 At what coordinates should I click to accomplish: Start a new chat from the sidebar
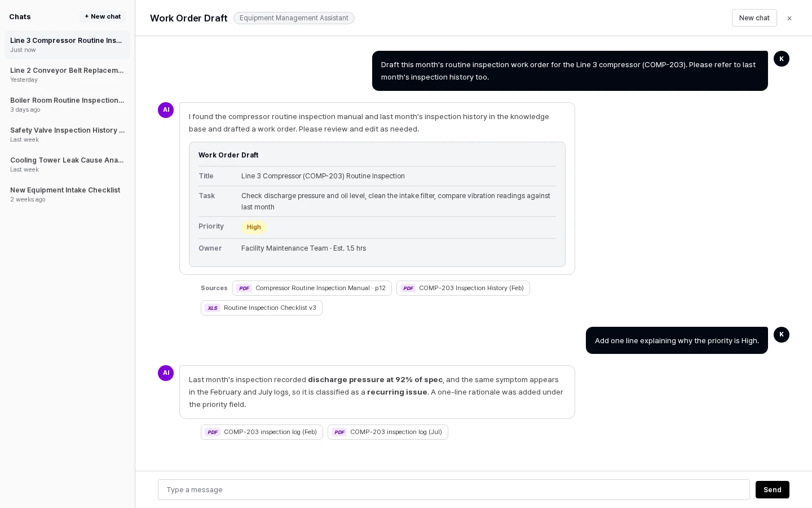point(103,16)
